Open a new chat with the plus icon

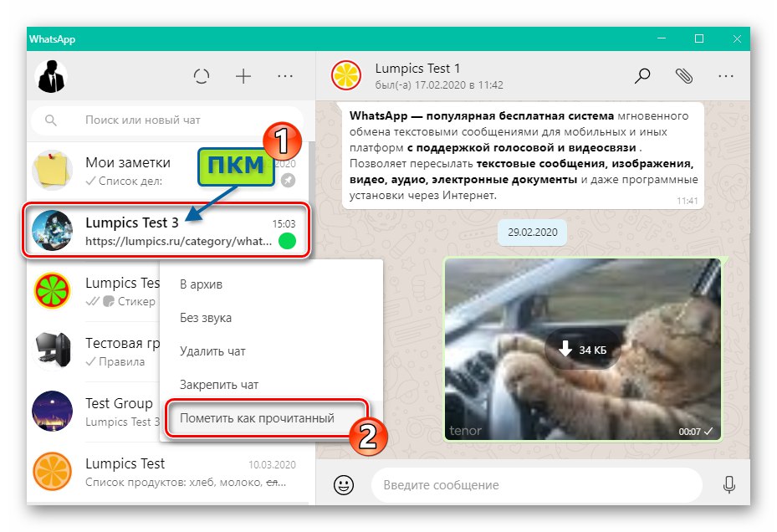click(x=243, y=76)
